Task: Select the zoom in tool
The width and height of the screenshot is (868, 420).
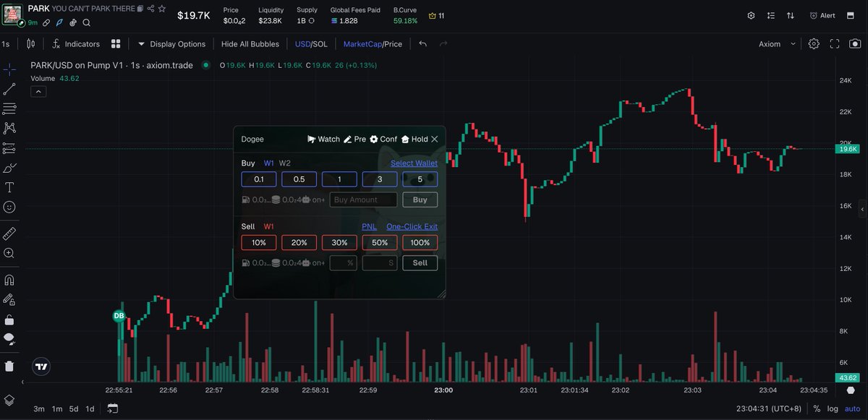Action: click(x=9, y=253)
